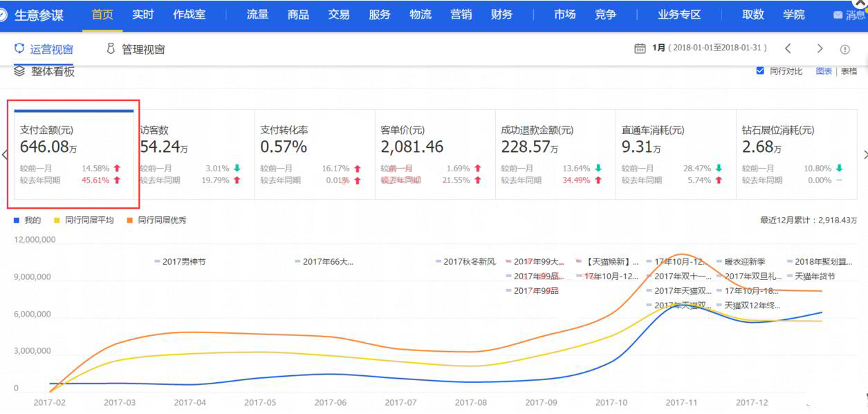Click the 管理视窗 person icon
The height and width of the screenshot is (414, 868).
point(111,49)
